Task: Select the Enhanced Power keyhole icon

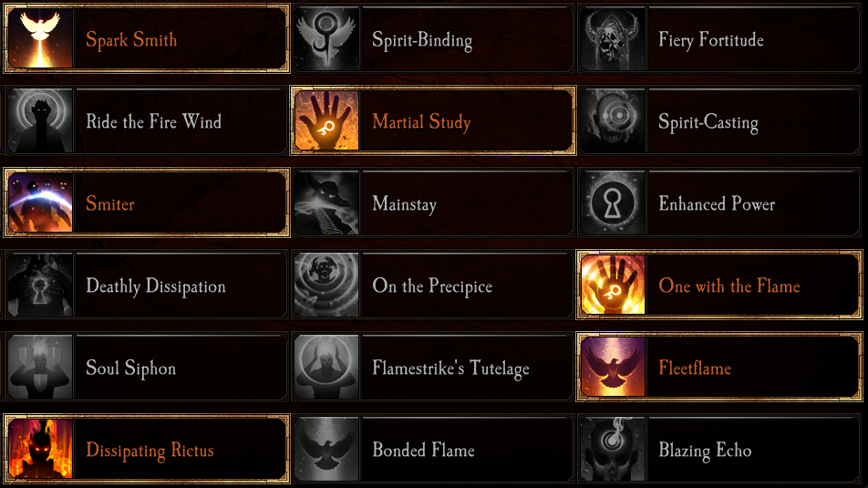Action: pos(613,203)
